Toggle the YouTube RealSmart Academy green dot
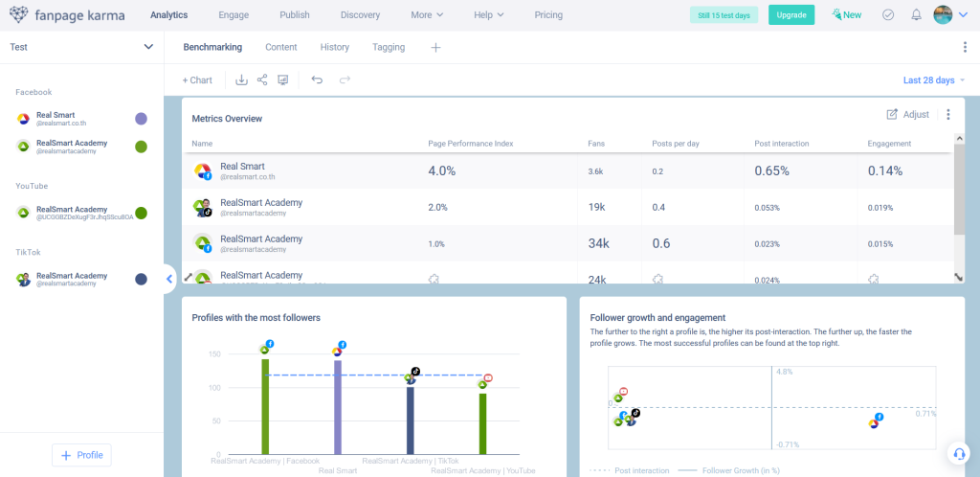The height and width of the screenshot is (477, 980). click(141, 213)
